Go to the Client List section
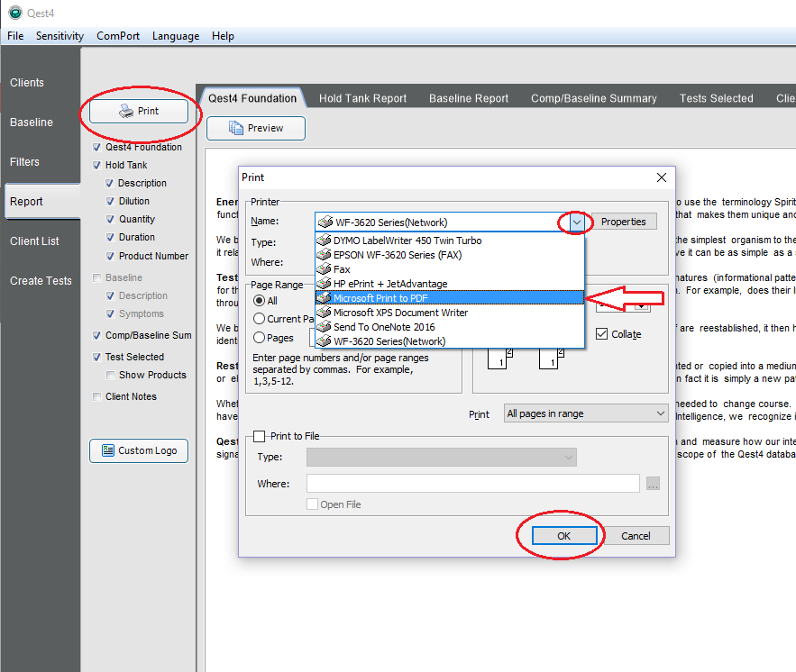 [x=34, y=241]
